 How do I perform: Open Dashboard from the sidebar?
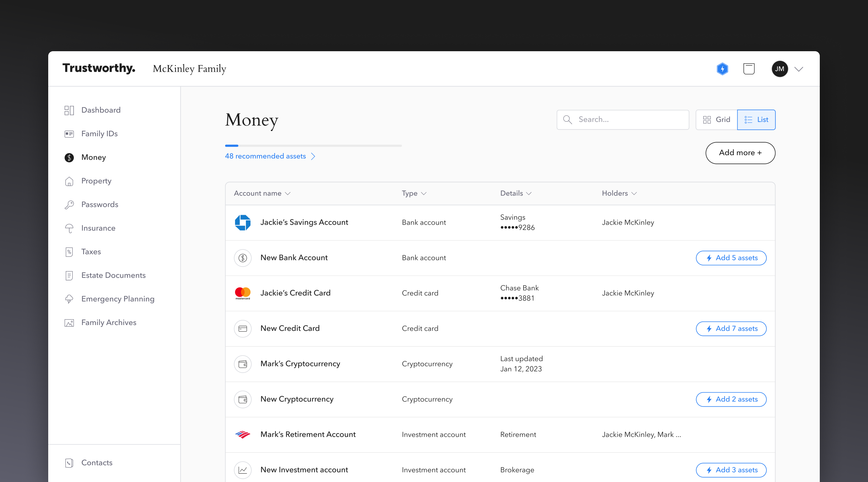click(101, 110)
